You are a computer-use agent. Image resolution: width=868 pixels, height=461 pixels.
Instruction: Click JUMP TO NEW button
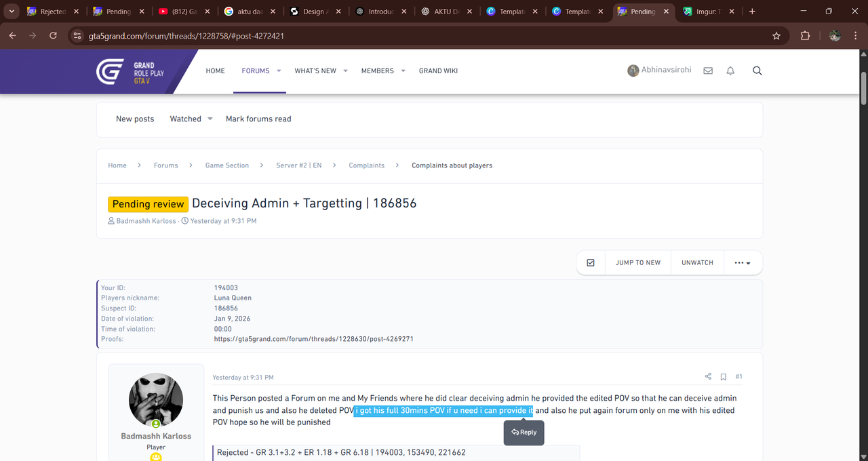638,263
